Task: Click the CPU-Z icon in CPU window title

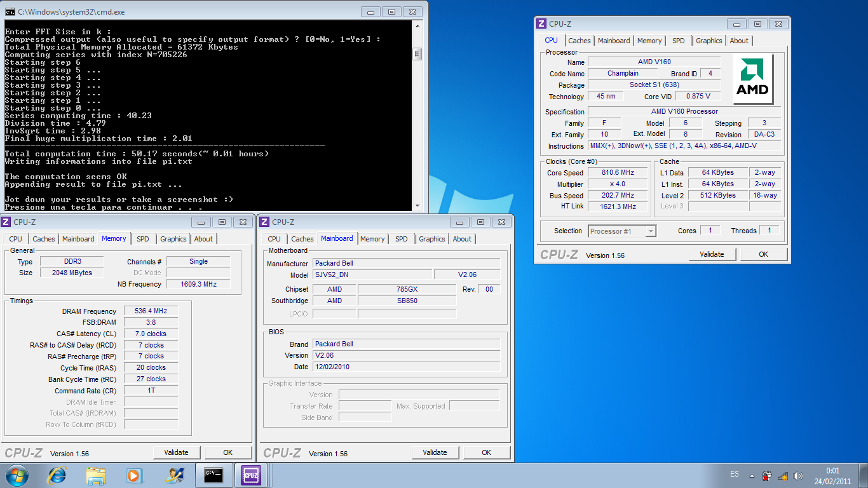Action: 541,24
